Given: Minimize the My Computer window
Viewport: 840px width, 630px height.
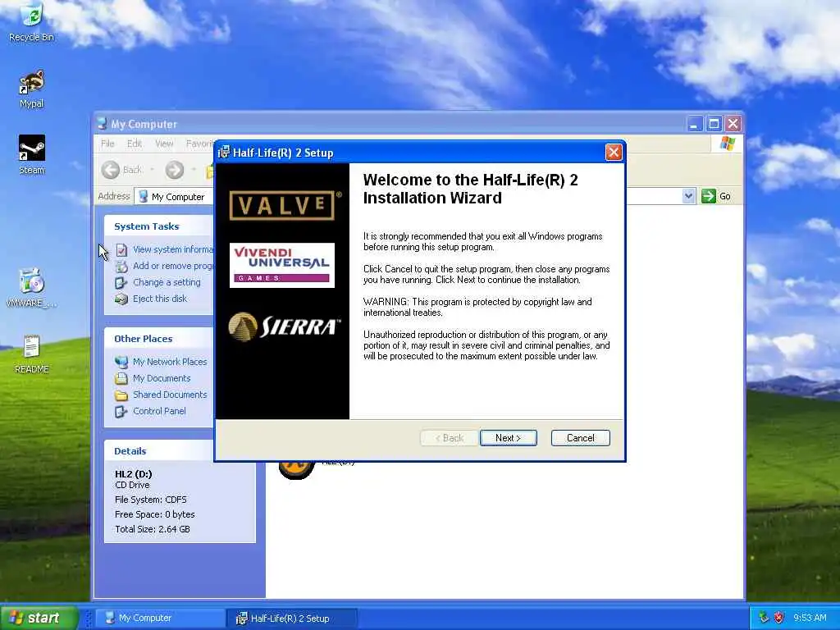Looking at the screenshot, I should coord(694,125).
